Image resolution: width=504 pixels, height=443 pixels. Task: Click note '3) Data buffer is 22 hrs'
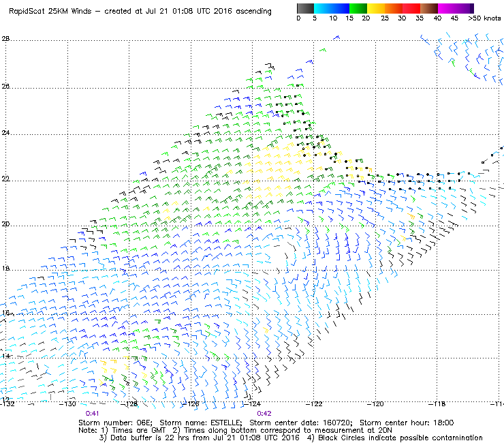(x=144, y=438)
